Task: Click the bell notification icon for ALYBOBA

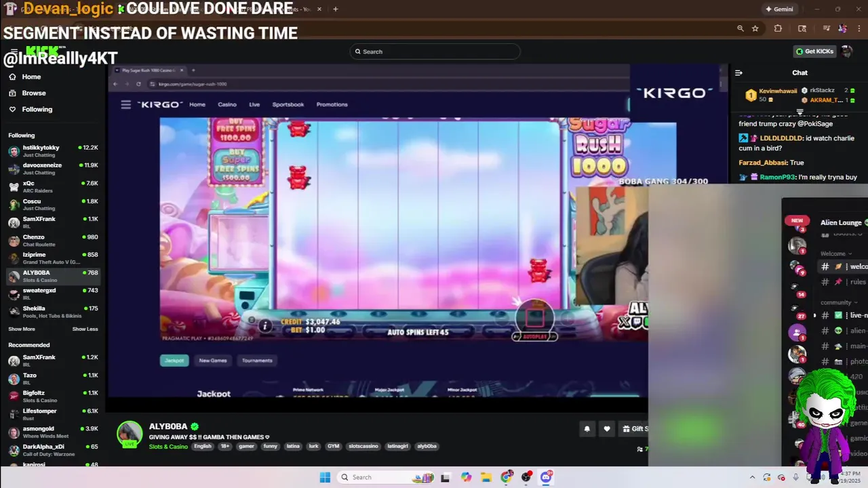Action: [x=587, y=428]
